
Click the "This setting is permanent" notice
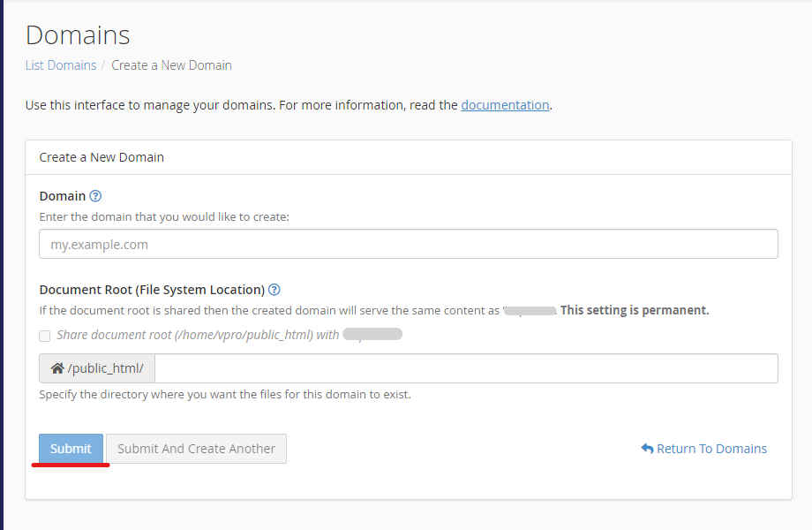point(635,310)
